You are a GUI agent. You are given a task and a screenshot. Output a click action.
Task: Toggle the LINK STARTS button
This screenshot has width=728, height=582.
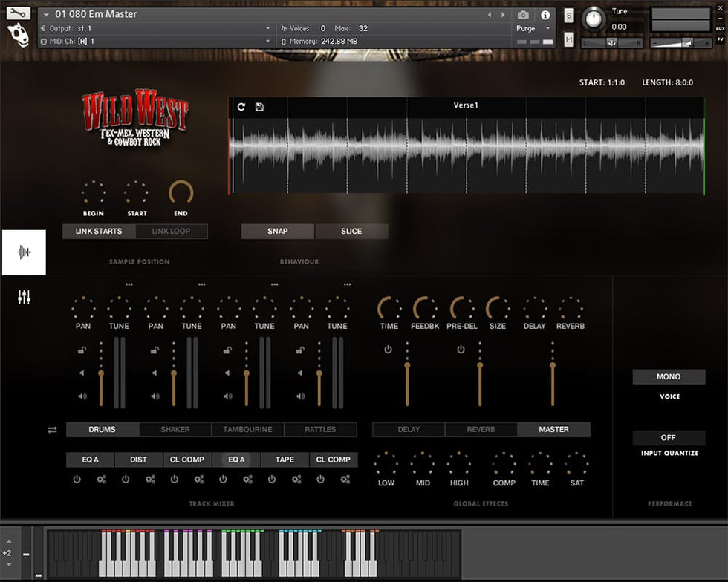pyautogui.click(x=99, y=231)
